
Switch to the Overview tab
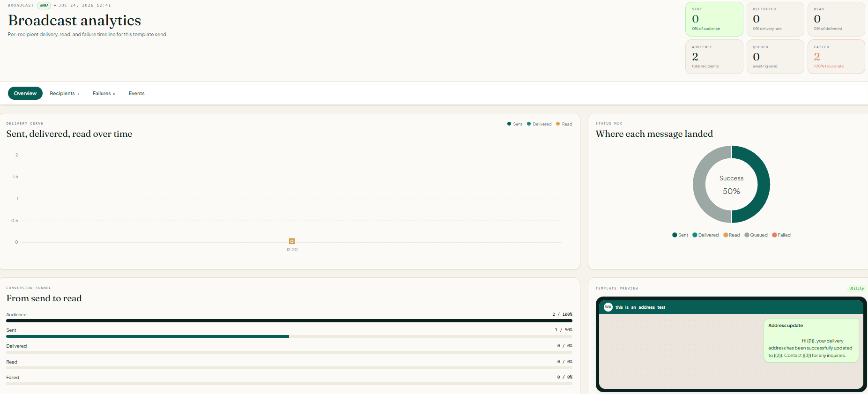click(x=25, y=93)
